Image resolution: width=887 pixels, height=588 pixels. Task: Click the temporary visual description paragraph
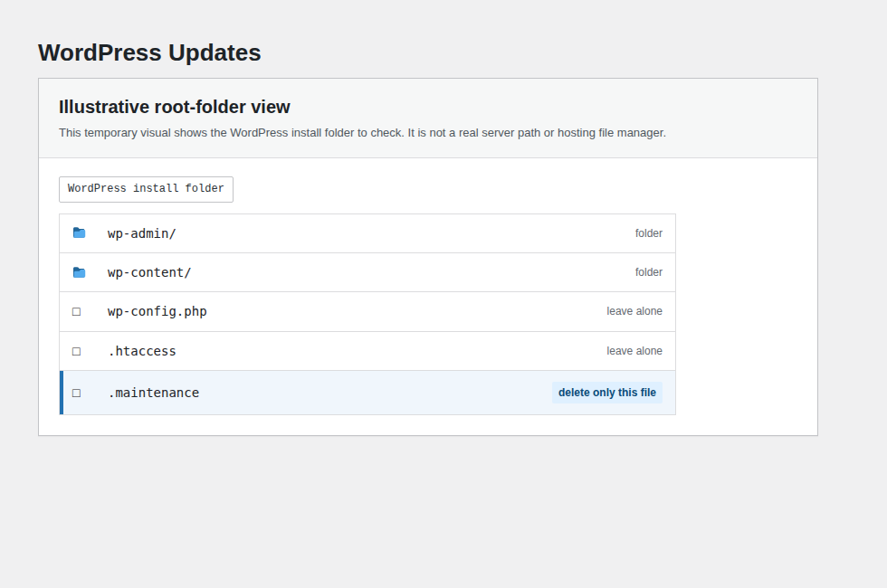click(x=362, y=133)
